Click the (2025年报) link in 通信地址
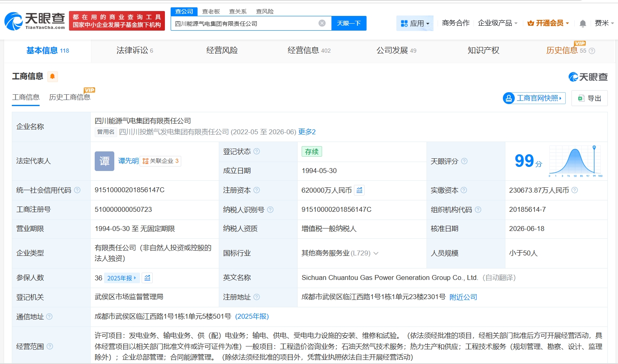This screenshot has height=364, width=618. pyautogui.click(x=252, y=317)
